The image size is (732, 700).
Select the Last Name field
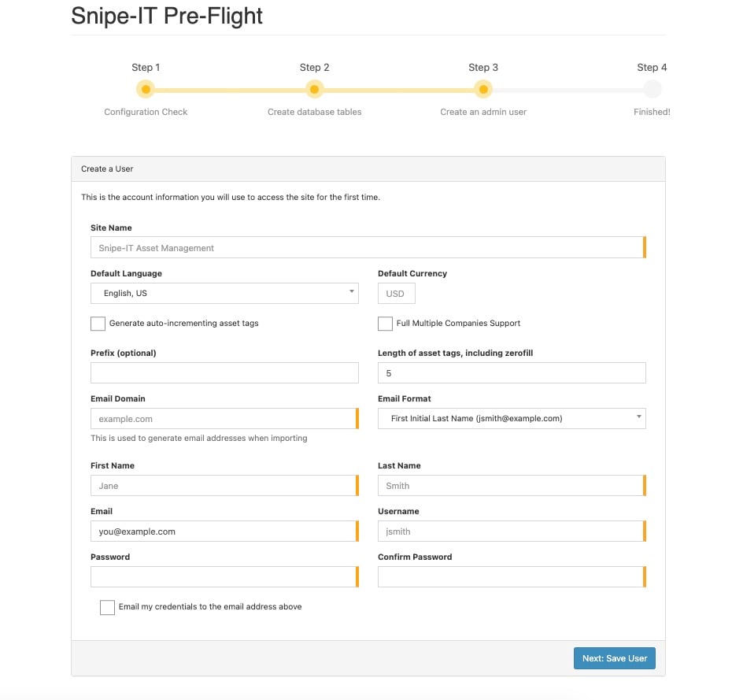[512, 486]
